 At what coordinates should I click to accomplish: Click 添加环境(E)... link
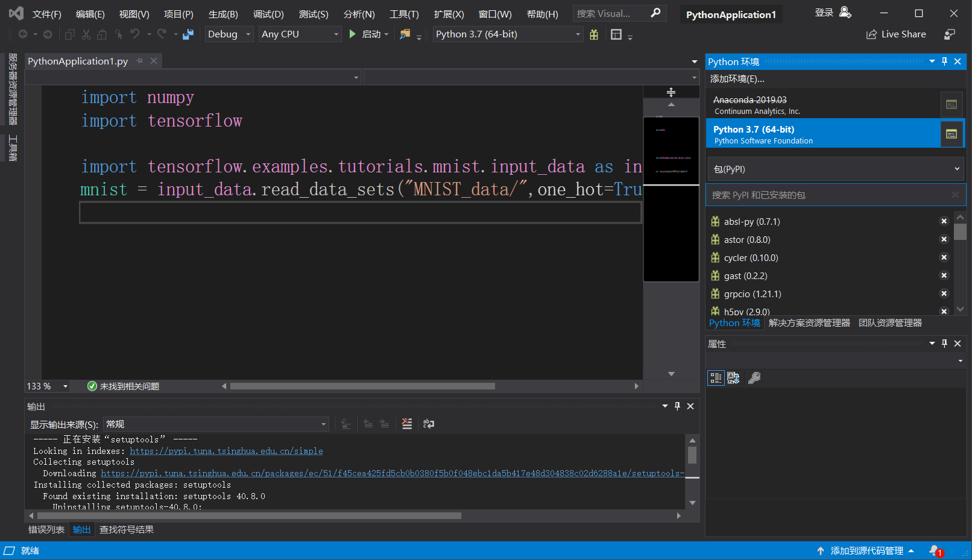737,79
